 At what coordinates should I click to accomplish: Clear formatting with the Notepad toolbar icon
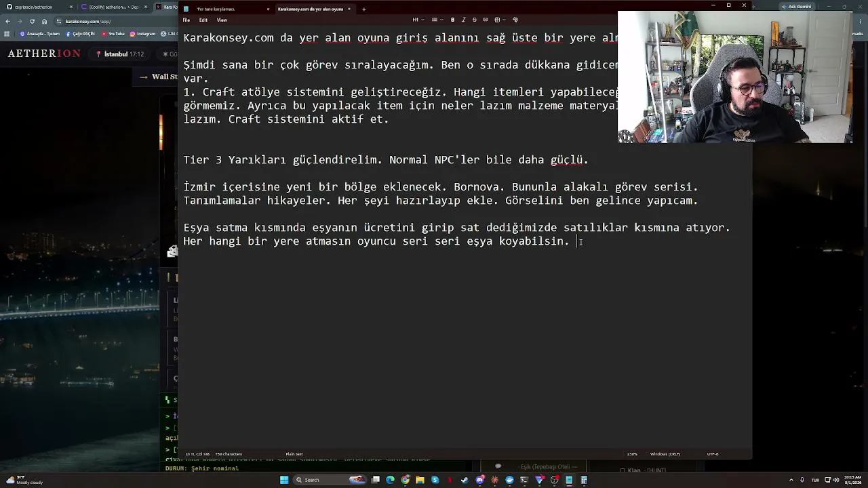(515, 20)
